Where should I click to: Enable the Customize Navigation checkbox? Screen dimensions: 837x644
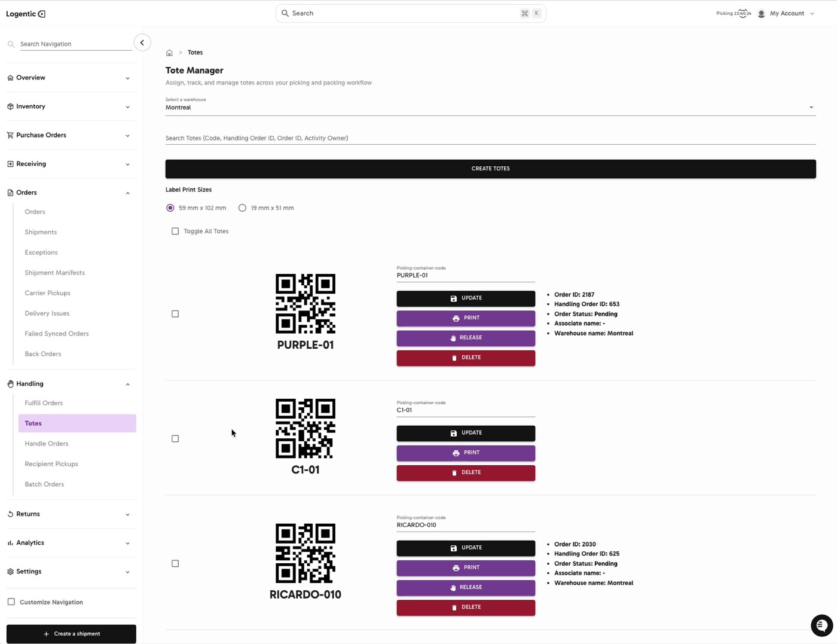(x=11, y=602)
